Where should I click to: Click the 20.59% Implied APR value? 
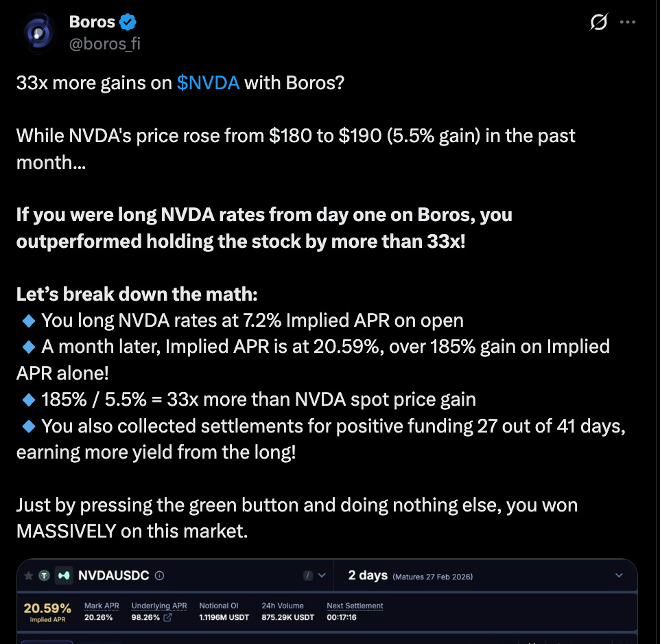47,608
